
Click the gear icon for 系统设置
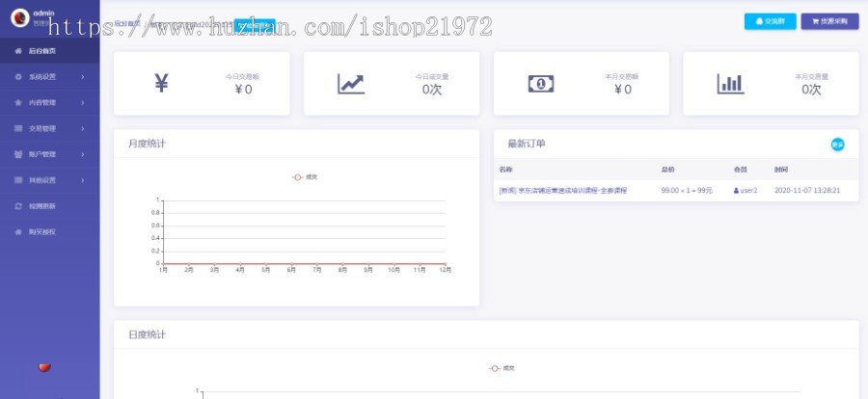coord(18,77)
